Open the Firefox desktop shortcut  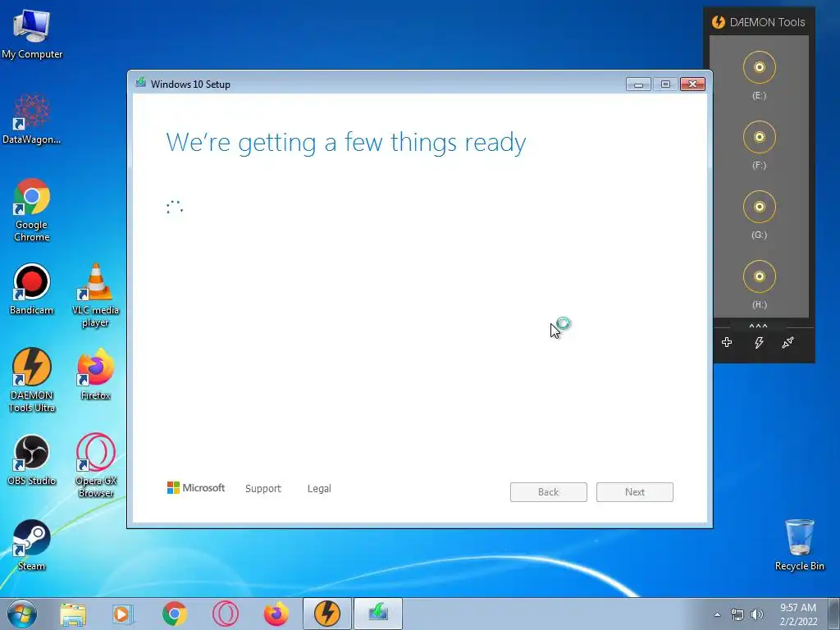point(95,374)
